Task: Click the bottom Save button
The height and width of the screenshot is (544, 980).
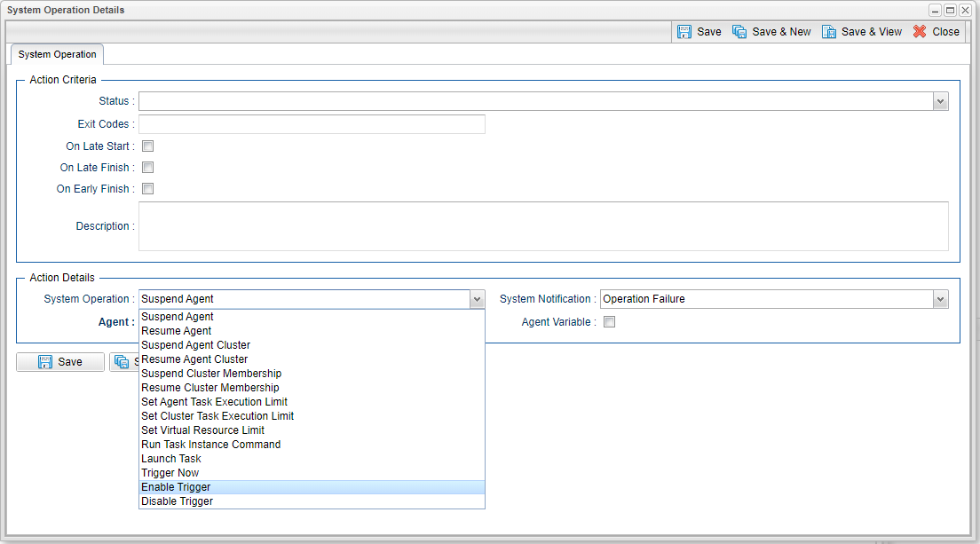Action: click(60, 362)
